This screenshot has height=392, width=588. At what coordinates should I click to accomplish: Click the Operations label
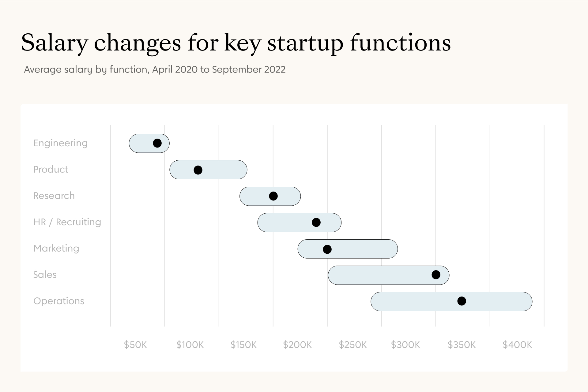[59, 301]
